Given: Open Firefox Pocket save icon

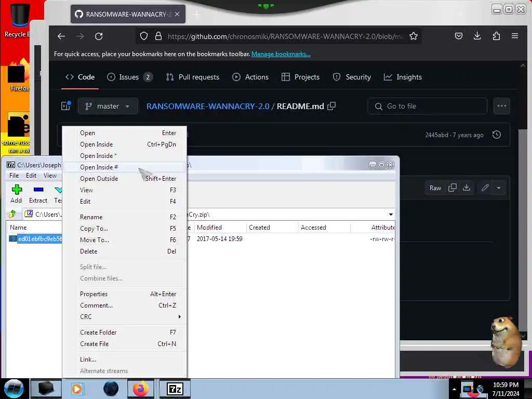Looking at the screenshot, I should 459,36.
